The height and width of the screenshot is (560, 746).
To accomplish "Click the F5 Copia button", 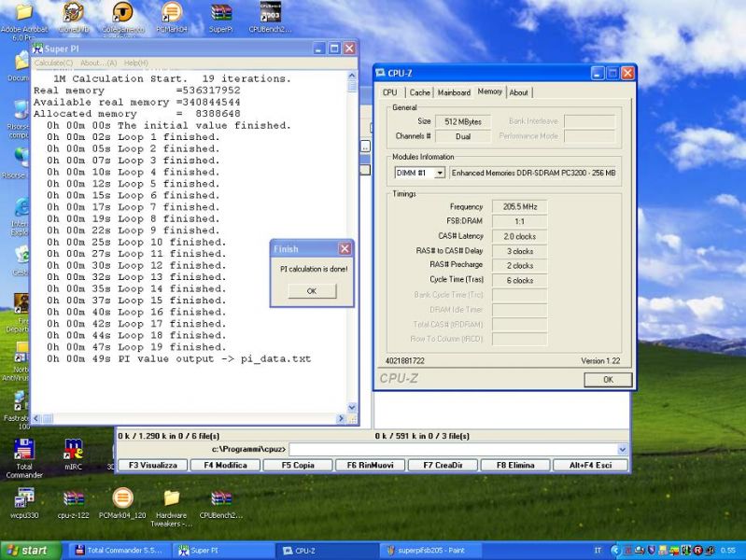I will click(x=298, y=465).
